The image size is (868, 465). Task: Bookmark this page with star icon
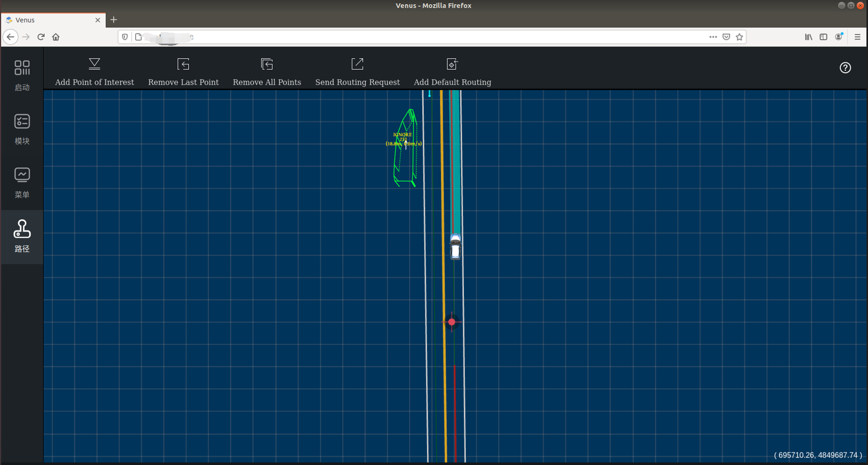[739, 37]
